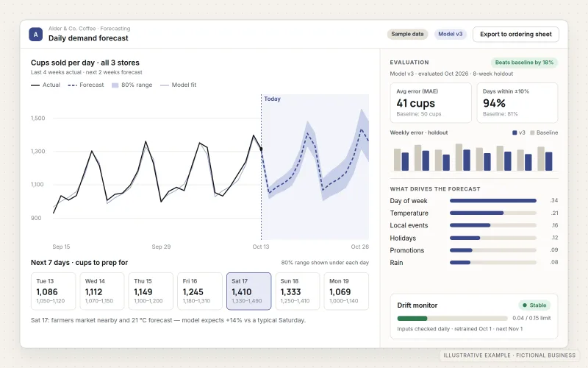588x368 pixels.
Task: Click the 'Inputs checked daily' retrain note
Action: (460, 329)
